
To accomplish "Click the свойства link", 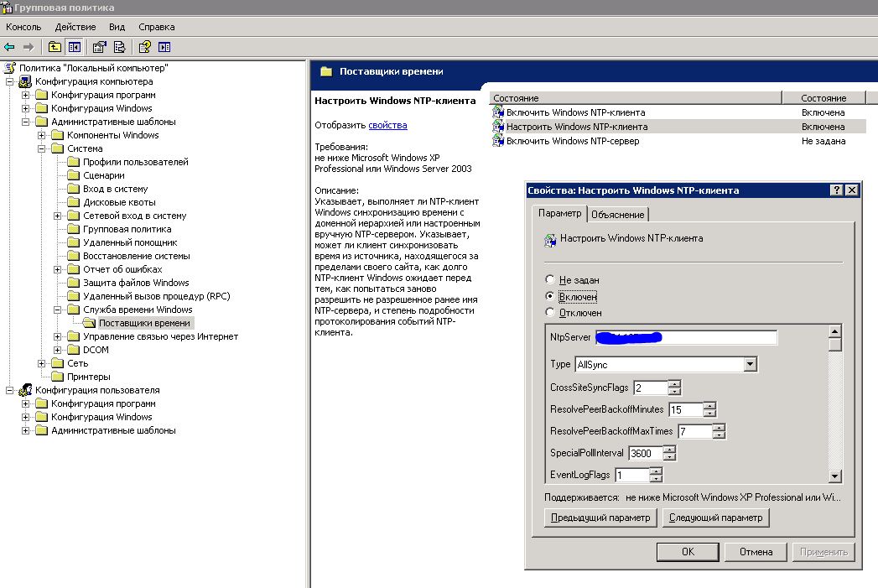I will click(x=387, y=126).
